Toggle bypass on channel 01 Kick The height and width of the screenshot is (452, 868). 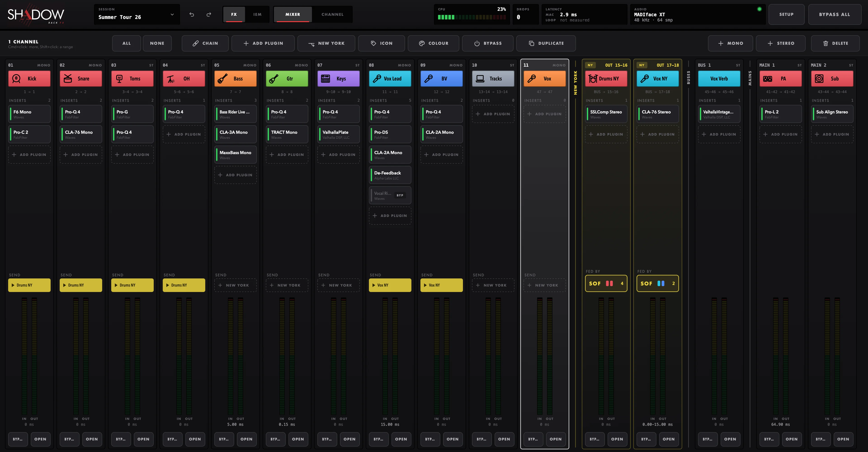click(18, 439)
